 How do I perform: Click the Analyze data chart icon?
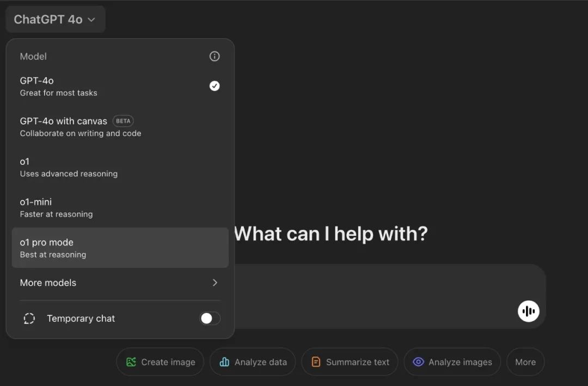coord(224,362)
